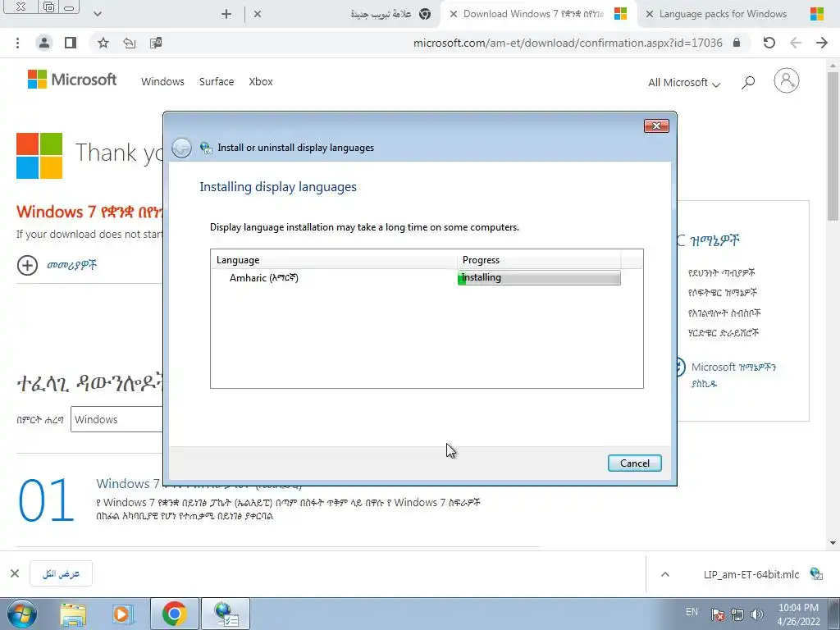Click the Microsoft logo

[72, 80]
